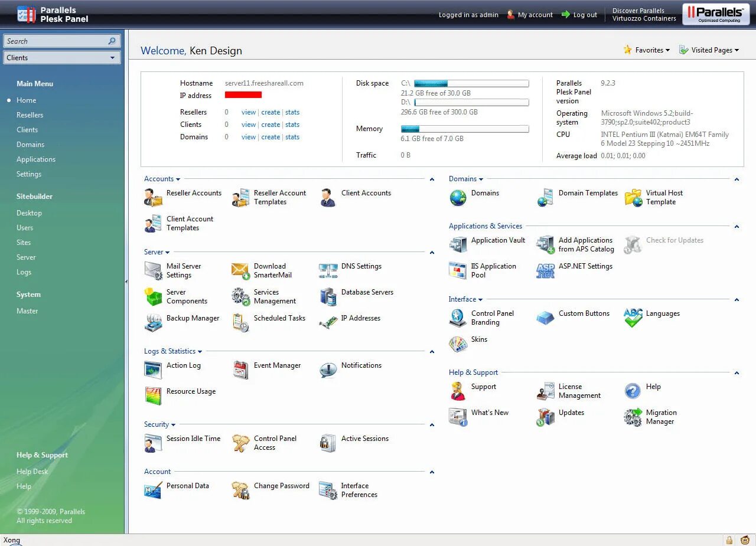Open the Sitebuilder Desktop menu item
Image resolution: width=756 pixels, height=546 pixels.
29,212
